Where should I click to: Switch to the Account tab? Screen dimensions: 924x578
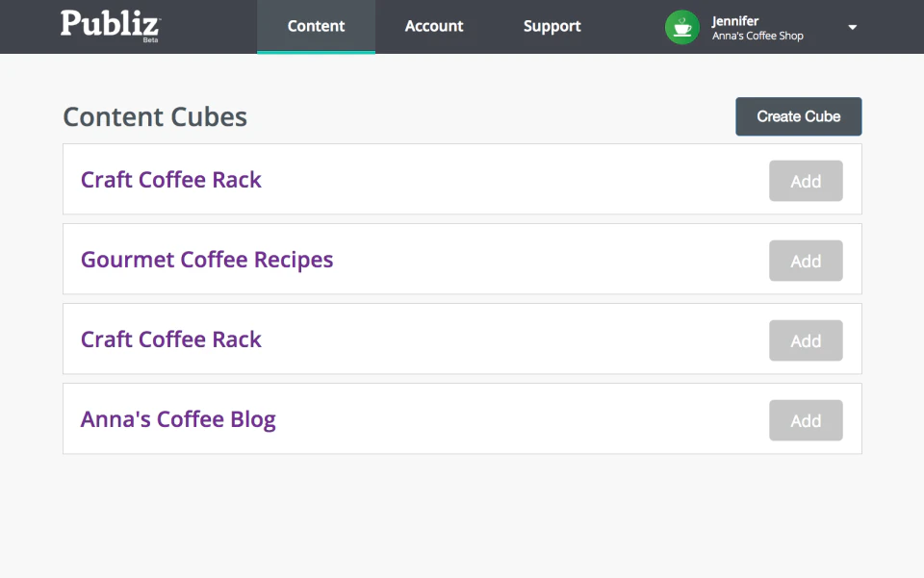coord(433,26)
